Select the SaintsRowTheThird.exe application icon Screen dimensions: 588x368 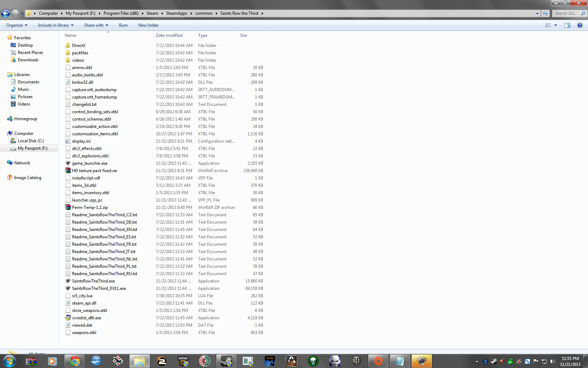[68, 281]
